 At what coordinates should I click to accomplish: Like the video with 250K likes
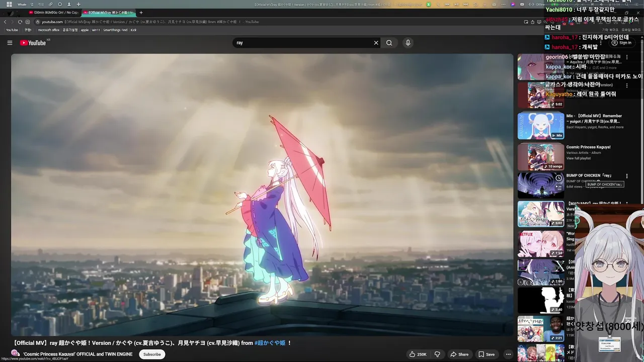coord(418,354)
